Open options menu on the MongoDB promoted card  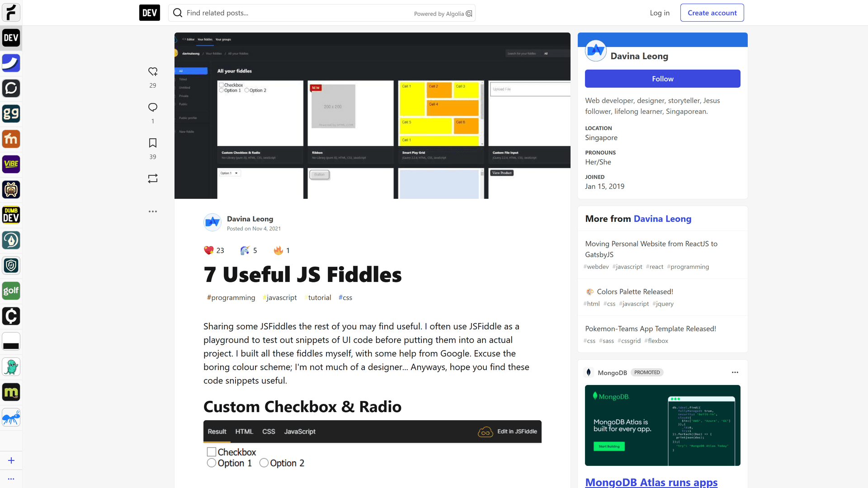pos(735,372)
